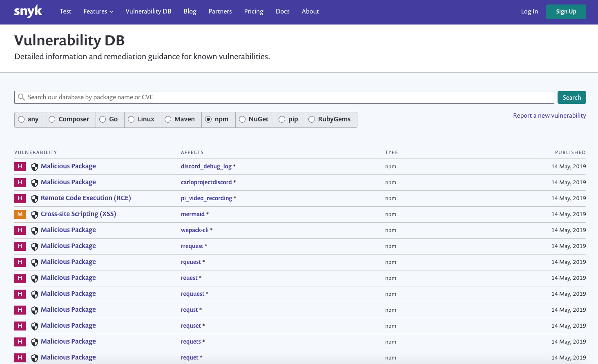Open the About page from navigation
This screenshot has width=598, height=364.
click(x=310, y=11)
